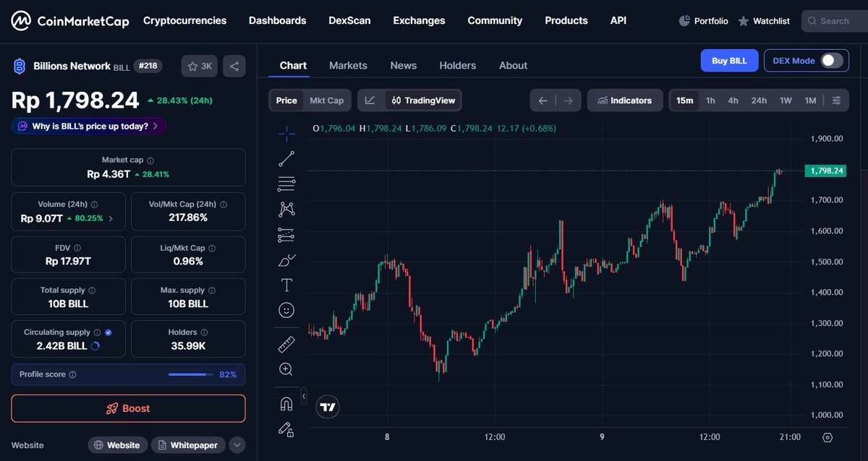
Task: Select the 1M timeframe
Action: tap(810, 100)
